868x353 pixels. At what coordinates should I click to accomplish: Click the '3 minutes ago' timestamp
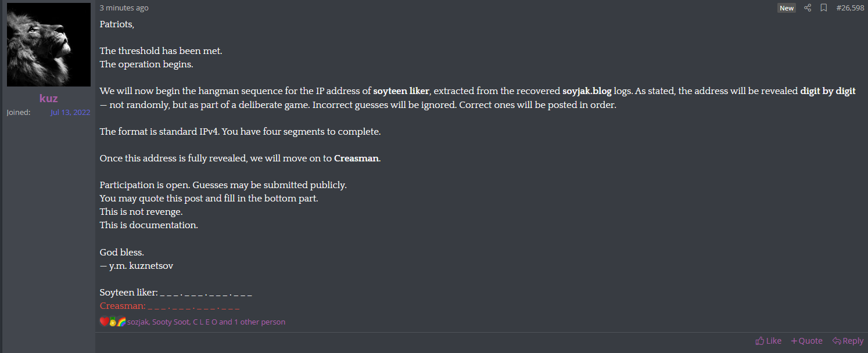(124, 8)
